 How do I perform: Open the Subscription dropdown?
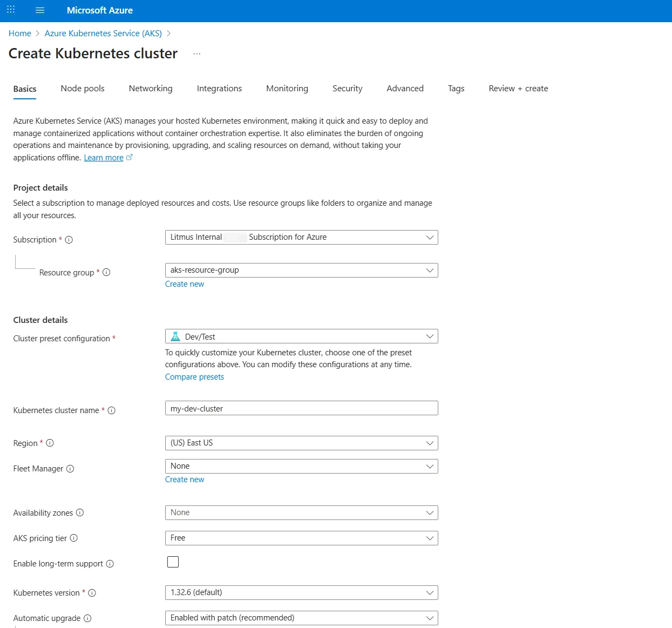(301, 238)
